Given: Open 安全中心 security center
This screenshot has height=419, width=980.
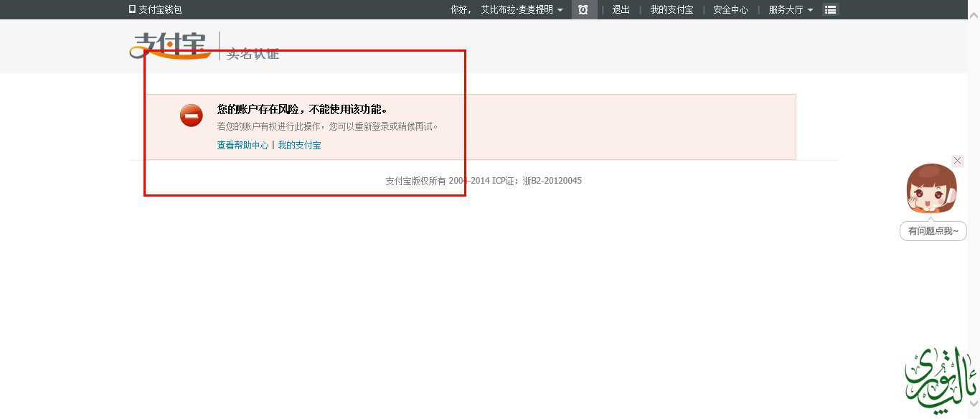Looking at the screenshot, I should tap(730, 9).
